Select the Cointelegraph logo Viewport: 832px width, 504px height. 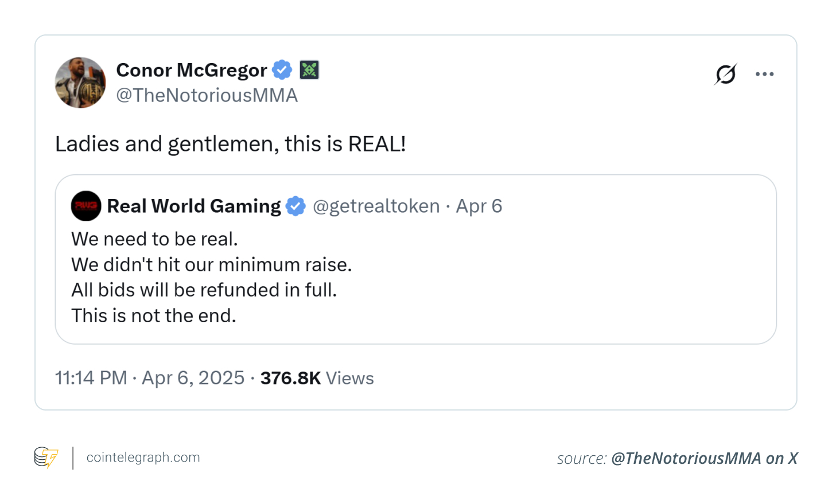pos(46,458)
